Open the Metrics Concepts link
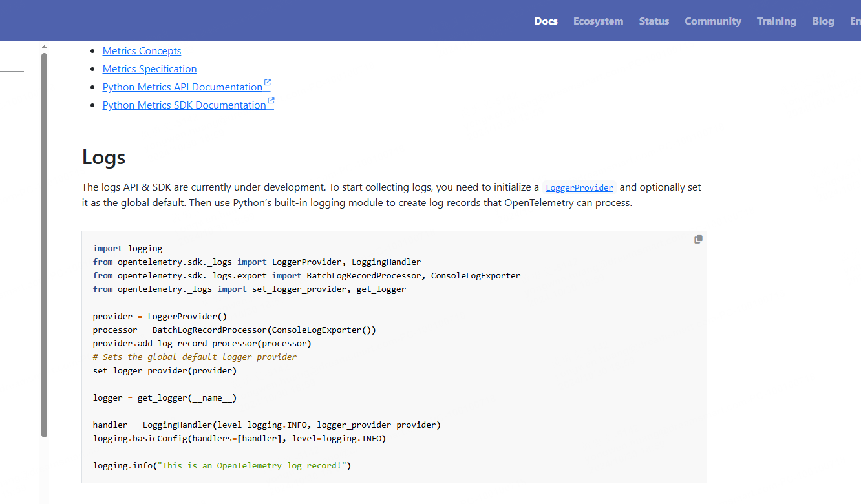The image size is (861, 504). click(x=142, y=51)
